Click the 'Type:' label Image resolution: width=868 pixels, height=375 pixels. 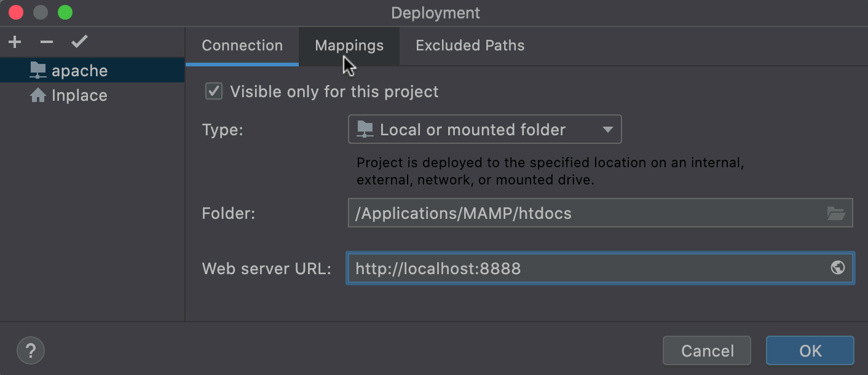pos(223,130)
